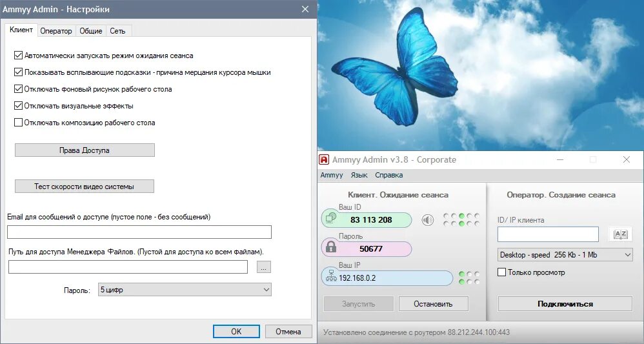This screenshot has width=644, height=344.
Task: Click the Ammyy Admin red logo icon
Action: tap(324, 159)
